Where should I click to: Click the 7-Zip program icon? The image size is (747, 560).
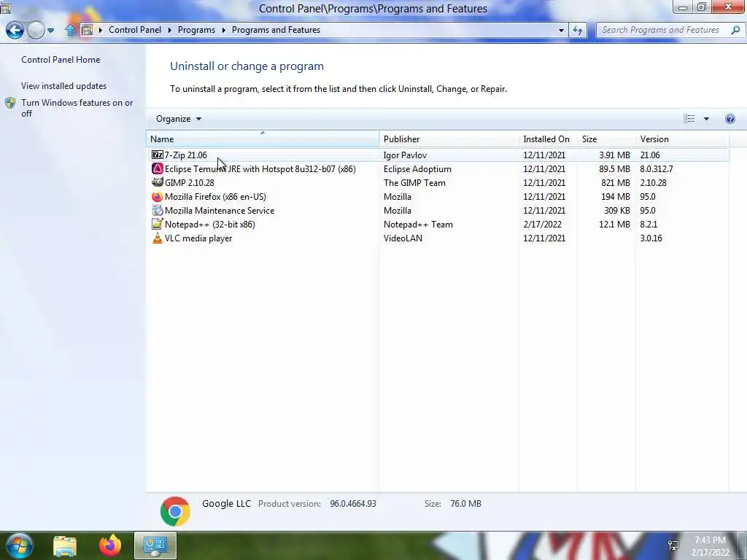coord(158,155)
